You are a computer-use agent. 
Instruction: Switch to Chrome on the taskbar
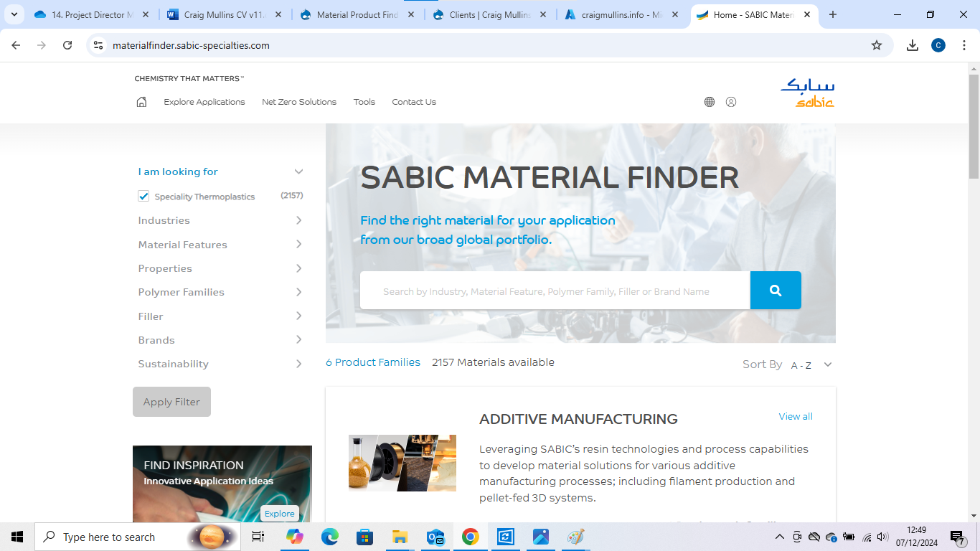click(471, 537)
